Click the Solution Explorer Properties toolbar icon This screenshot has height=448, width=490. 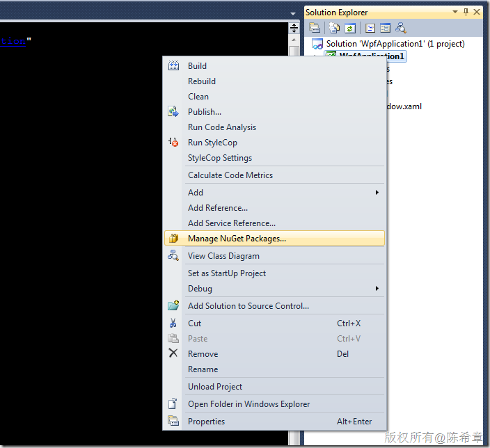pos(315,28)
